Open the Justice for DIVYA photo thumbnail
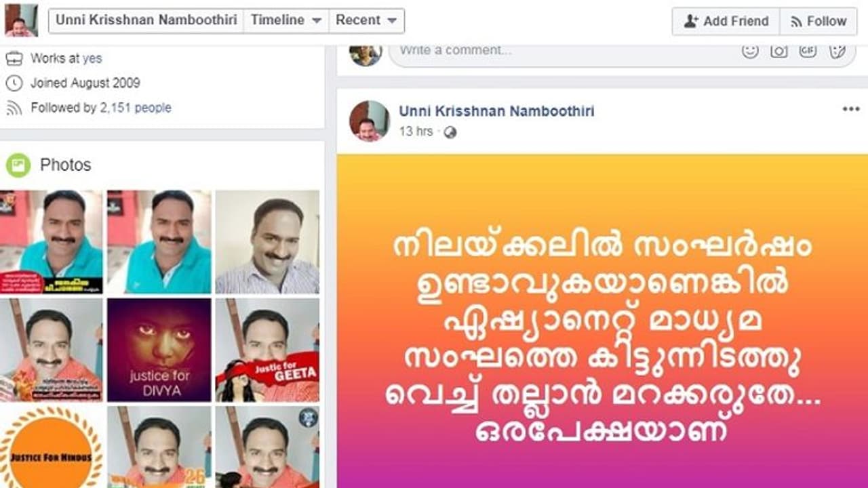 [x=159, y=350]
